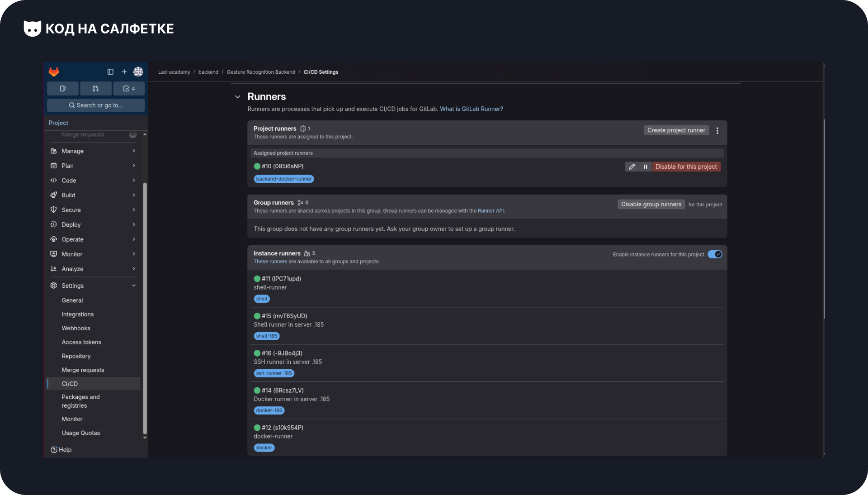This screenshot has height=495, width=868.
Task: Open the user avatar menu
Action: 138,72
